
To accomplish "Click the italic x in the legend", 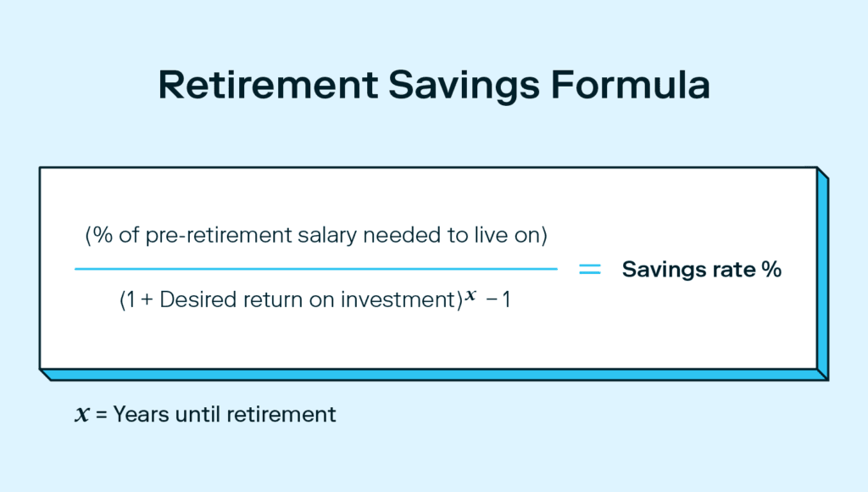I will tap(83, 415).
